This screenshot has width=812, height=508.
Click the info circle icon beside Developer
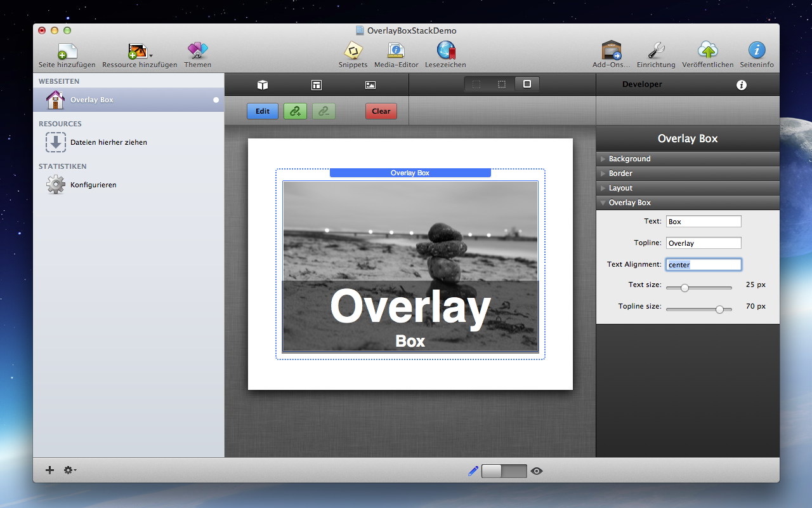[x=742, y=84]
